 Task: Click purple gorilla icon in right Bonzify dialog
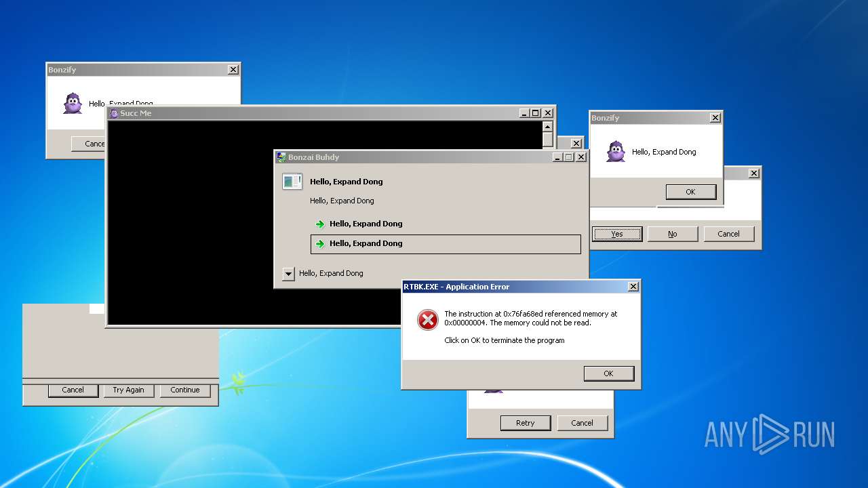pos(616,152)
